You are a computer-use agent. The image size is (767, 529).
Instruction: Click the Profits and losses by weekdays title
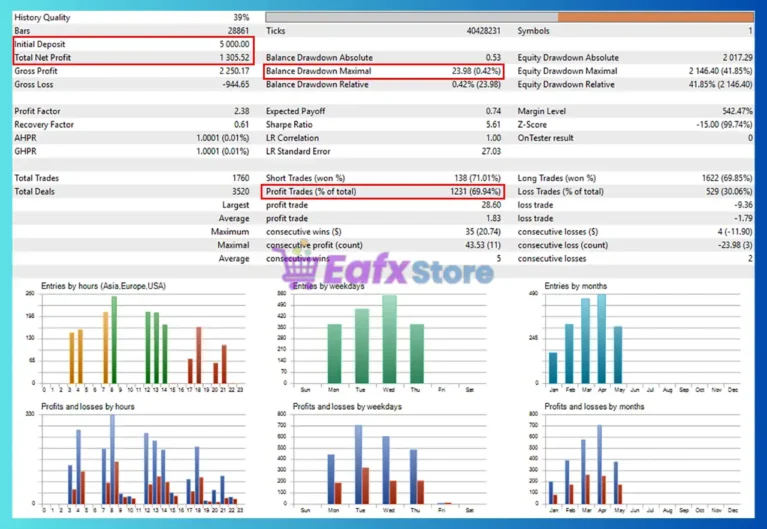click(347, 407)
